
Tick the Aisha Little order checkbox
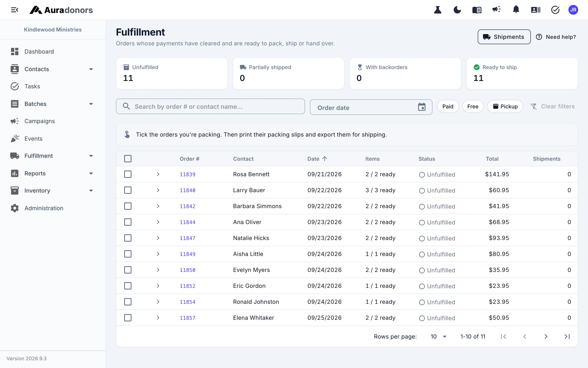[x=128, y=254]
